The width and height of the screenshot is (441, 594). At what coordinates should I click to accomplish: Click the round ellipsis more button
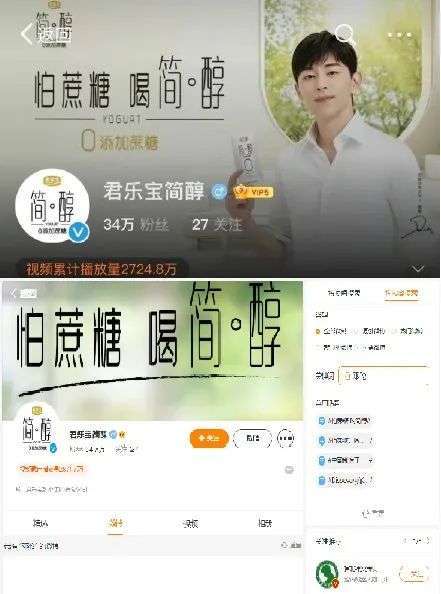click(286, 438)
